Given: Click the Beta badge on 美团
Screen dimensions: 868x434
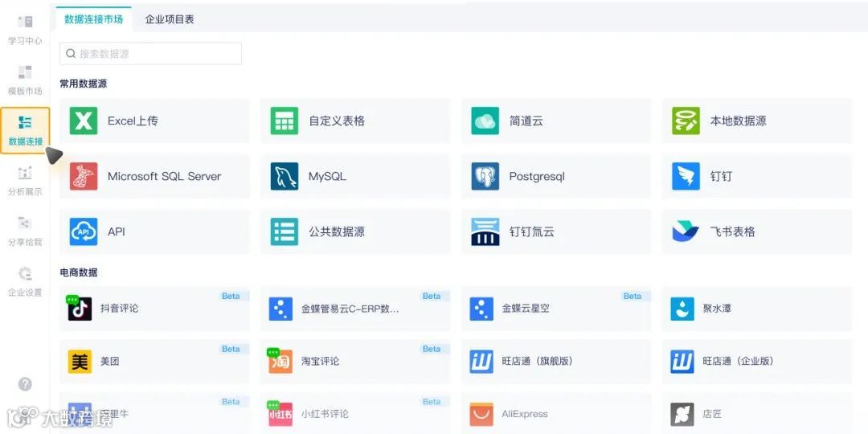Looking at the screenshot, I should click(x=231, y=349).
